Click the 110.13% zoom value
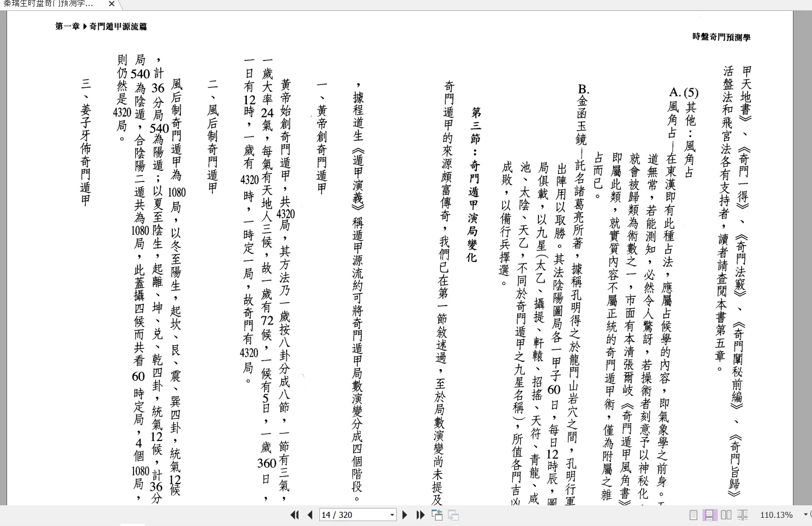812x526 pixels. point(776,515)
